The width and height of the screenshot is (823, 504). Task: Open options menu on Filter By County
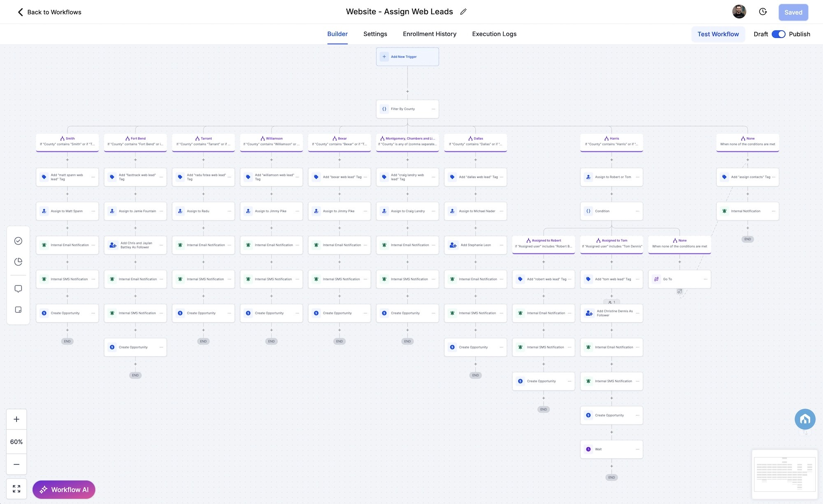pyautogui.click(x=433, y=109)
